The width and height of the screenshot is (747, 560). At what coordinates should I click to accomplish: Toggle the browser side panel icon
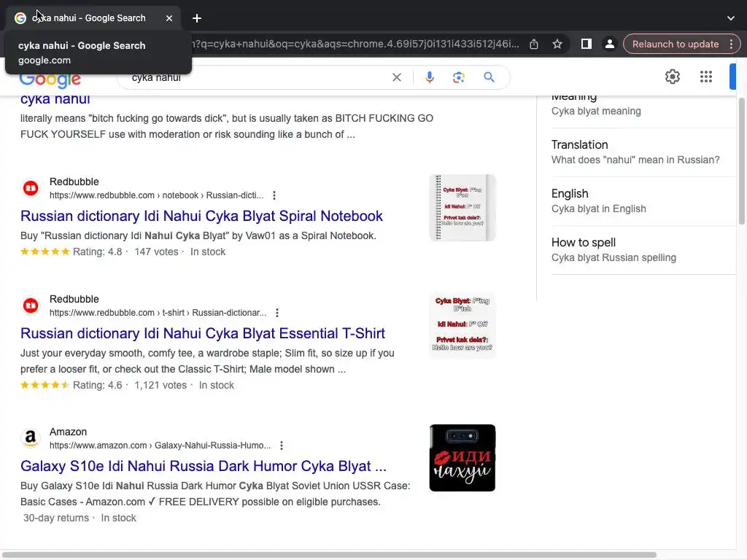pos(586,44)
